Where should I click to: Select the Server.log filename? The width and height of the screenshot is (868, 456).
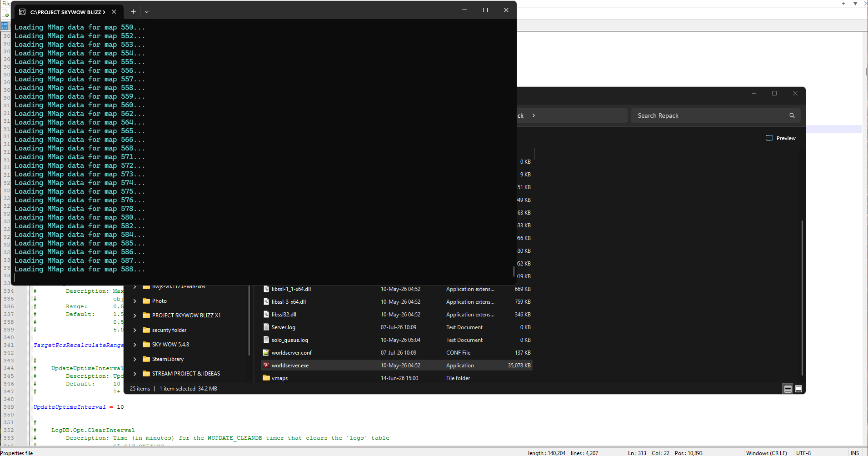pyautogui.click(x=284, y=327)
